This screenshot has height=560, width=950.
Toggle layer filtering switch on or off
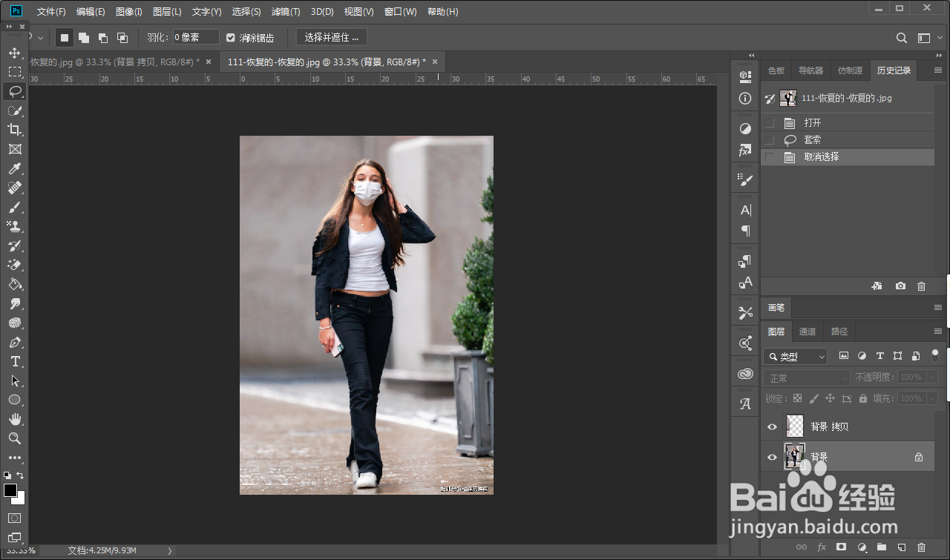(x=935, y=355)
